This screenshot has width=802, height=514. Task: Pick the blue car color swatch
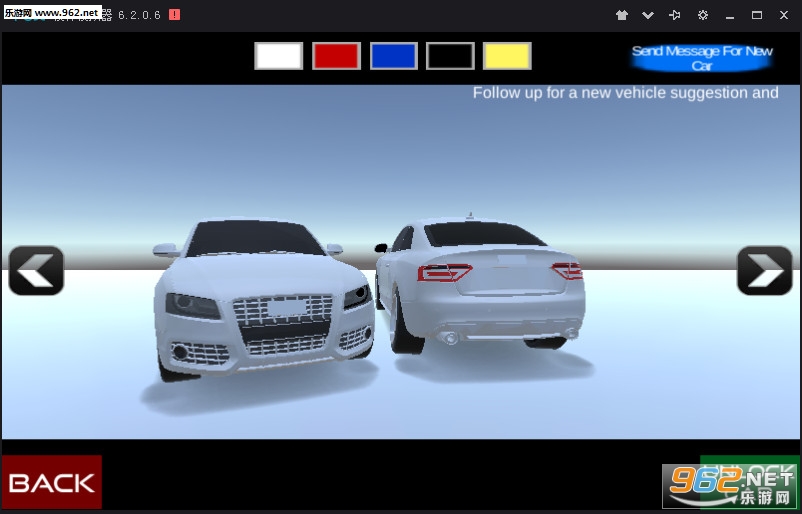pyautogui.click(x=393, y=56)
